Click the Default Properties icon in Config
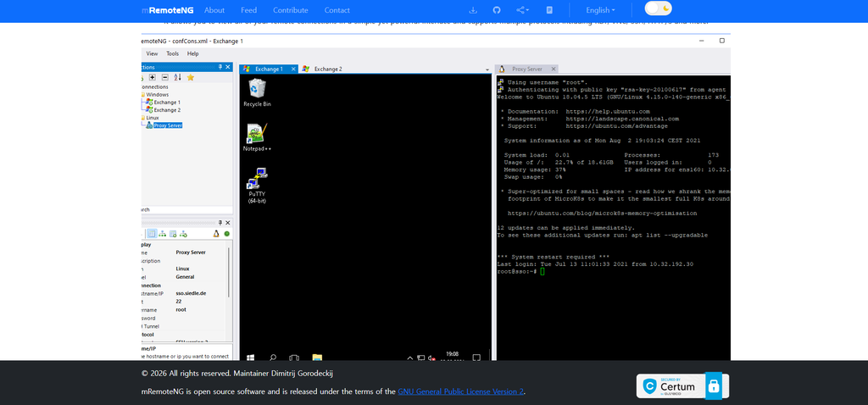The image size is (868, 405). click(x=173, y=234)
